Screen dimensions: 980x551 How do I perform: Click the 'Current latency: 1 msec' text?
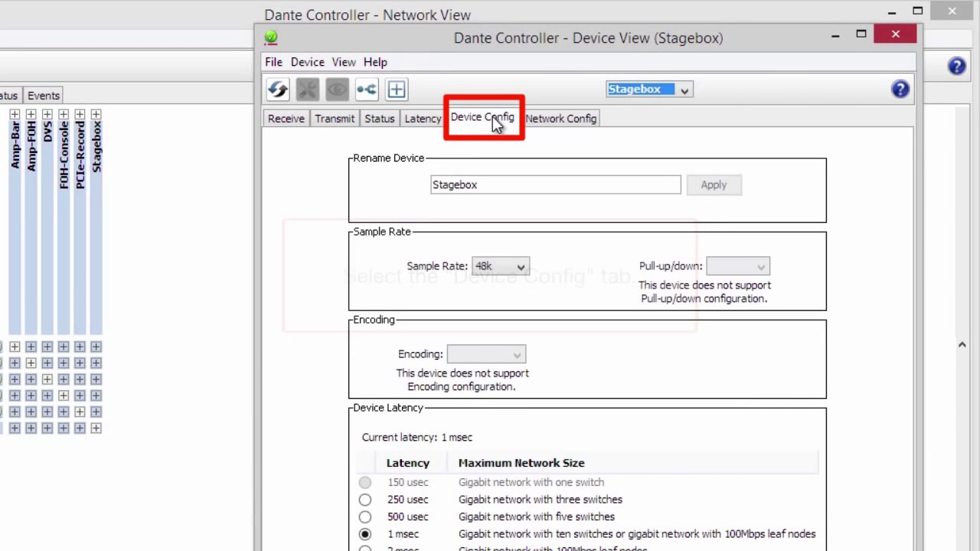[417, 437]
